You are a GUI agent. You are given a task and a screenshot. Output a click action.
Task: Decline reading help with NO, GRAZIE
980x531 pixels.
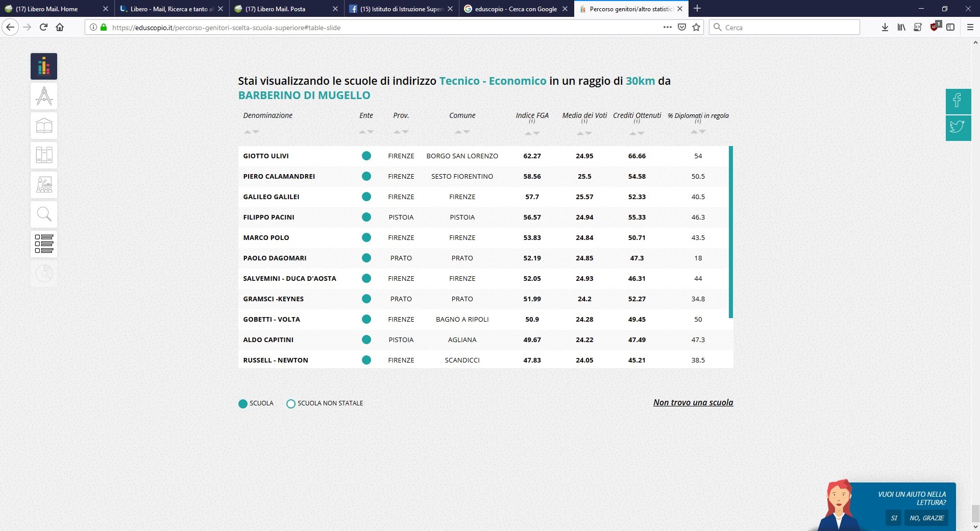coord(926,518)
